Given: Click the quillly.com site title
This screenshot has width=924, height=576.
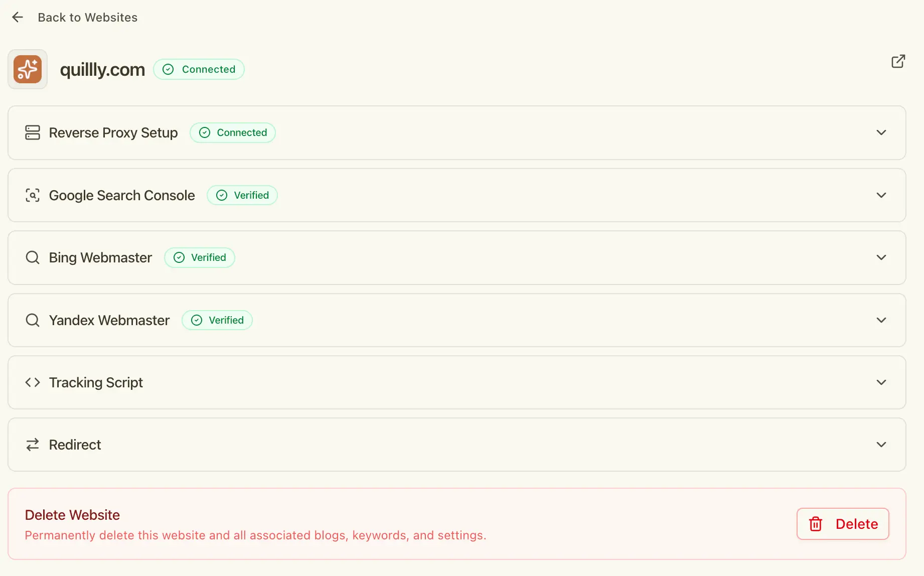Looking at the screenshot, I should [102, 70].
